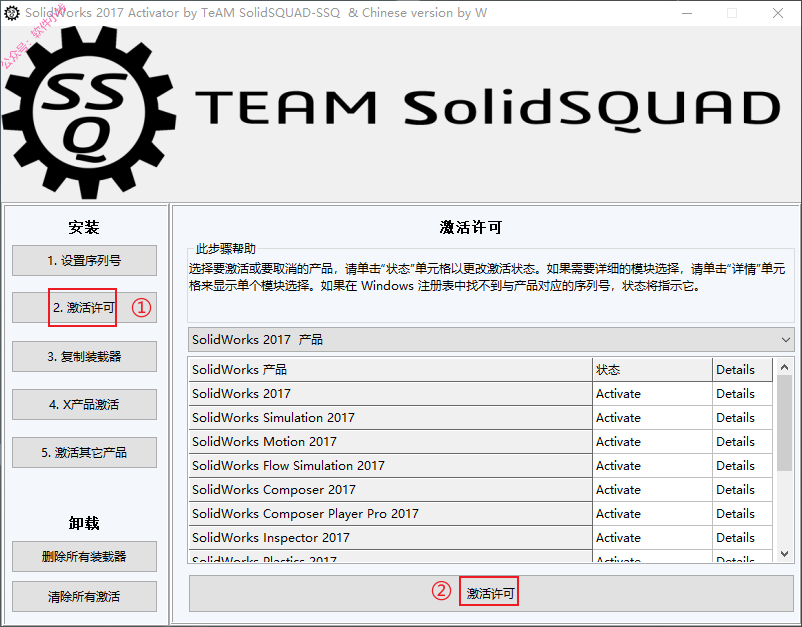Click 删除所有装载器 uninstall button
The width and height of the screenshot is (802, 627).
pos(84,556)
